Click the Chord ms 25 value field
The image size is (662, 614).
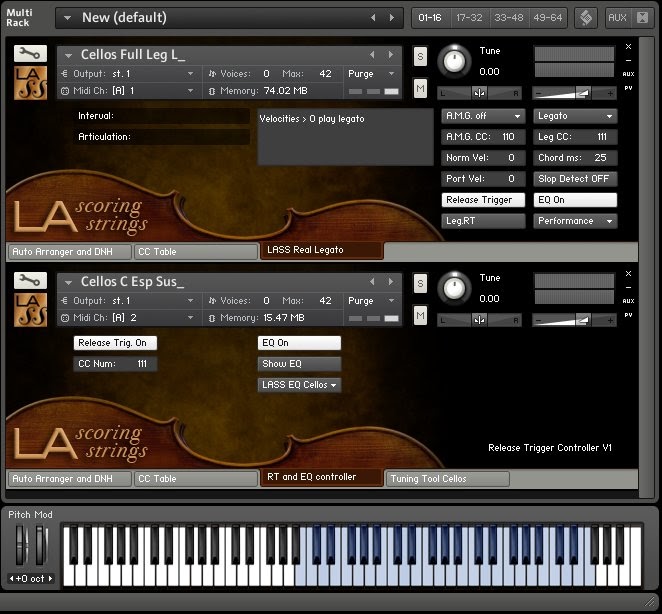(x=575, y=158)
